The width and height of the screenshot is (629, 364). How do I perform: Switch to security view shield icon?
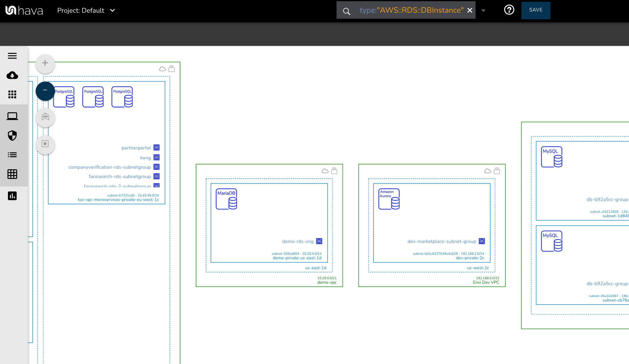coord(12,136)
